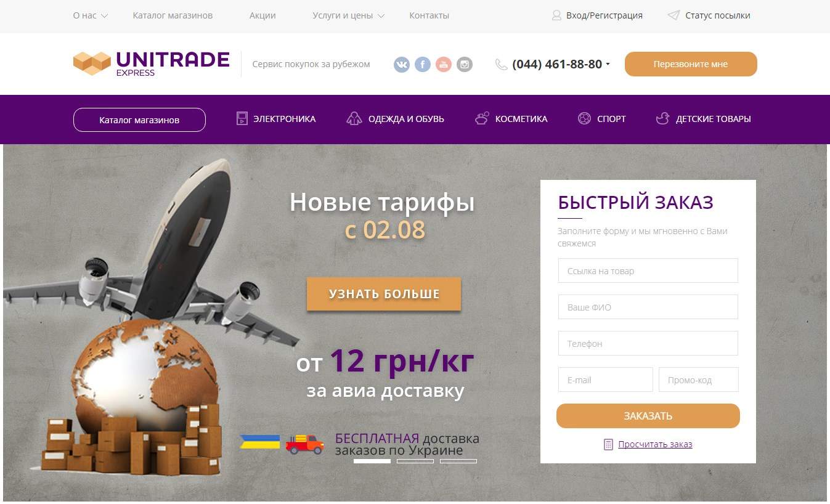Select the third banner slide indicator

[x=458, y=461]
